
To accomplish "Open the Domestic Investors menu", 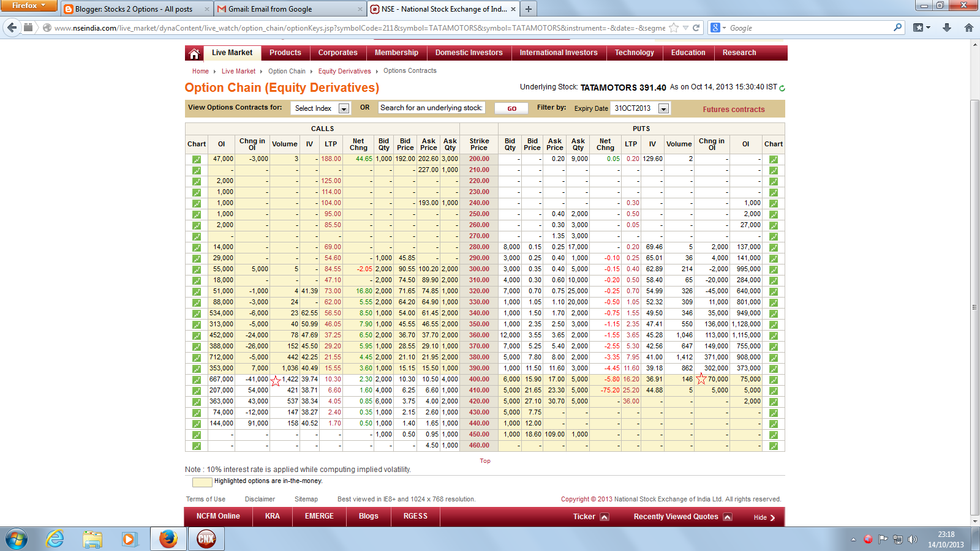I will click(x=469, y=53).
